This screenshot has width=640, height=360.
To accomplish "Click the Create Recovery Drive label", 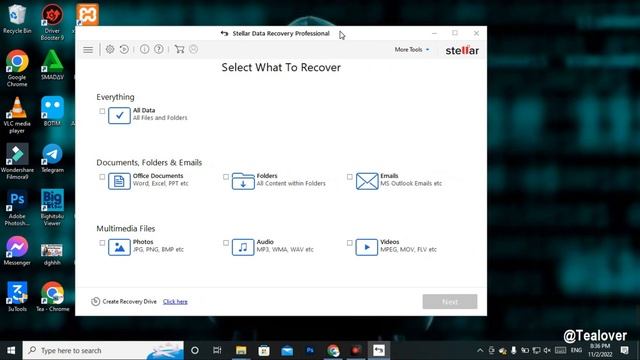I will coord(129,302).
